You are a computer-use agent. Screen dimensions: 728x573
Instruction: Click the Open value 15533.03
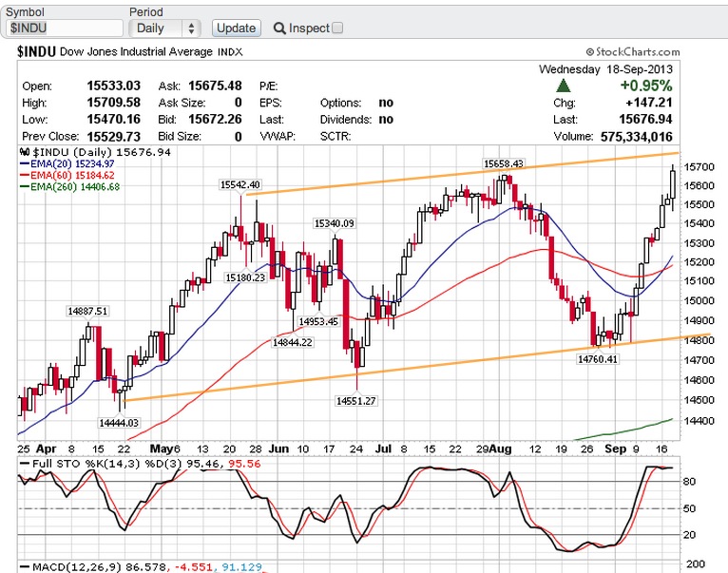tap(114, 86)
